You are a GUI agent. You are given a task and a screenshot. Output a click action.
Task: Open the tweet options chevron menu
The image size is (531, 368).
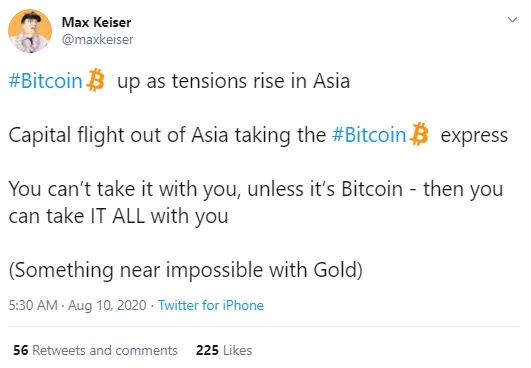512,20
